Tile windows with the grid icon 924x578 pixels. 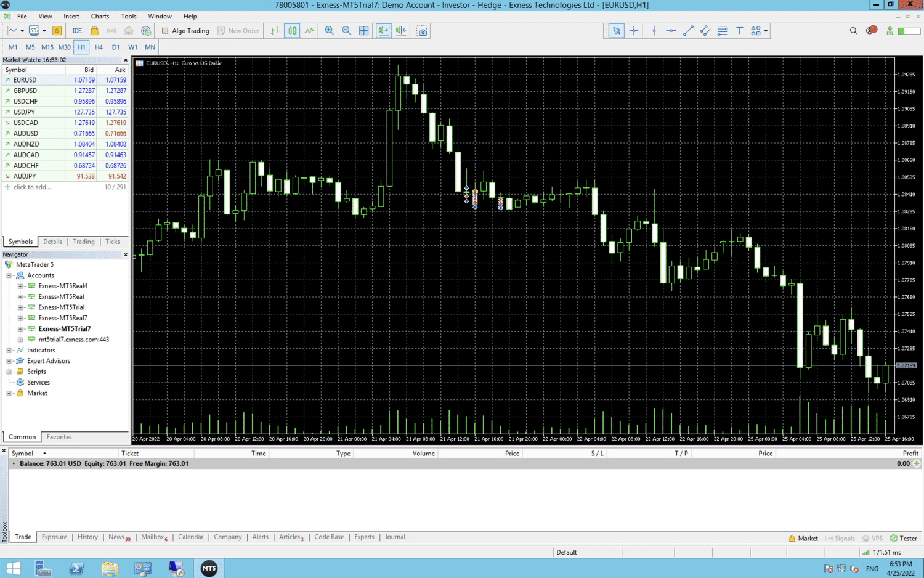pyautogui.click(x=364, y=31)
